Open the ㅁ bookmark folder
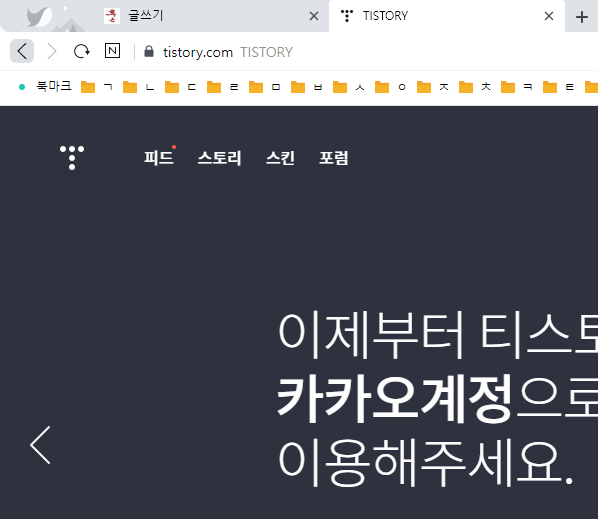The image size is (598, 519). (x=265, y=87)
